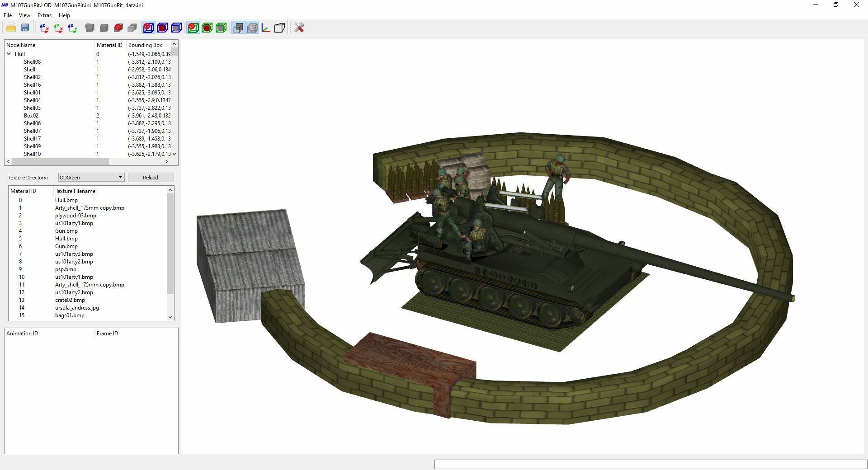
Task: Select the us101arty3.bmp texture row
Action: (x=88, y=254)
